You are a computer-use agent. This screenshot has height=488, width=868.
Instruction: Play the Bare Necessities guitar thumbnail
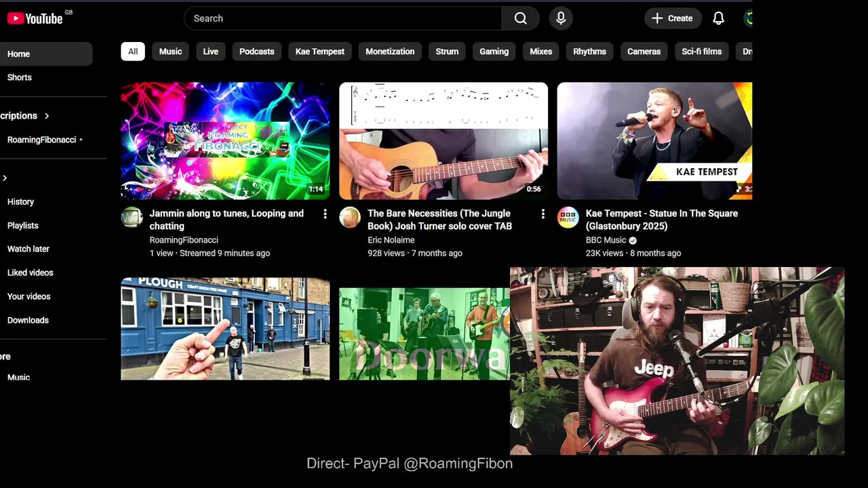(x=443, y=141)
